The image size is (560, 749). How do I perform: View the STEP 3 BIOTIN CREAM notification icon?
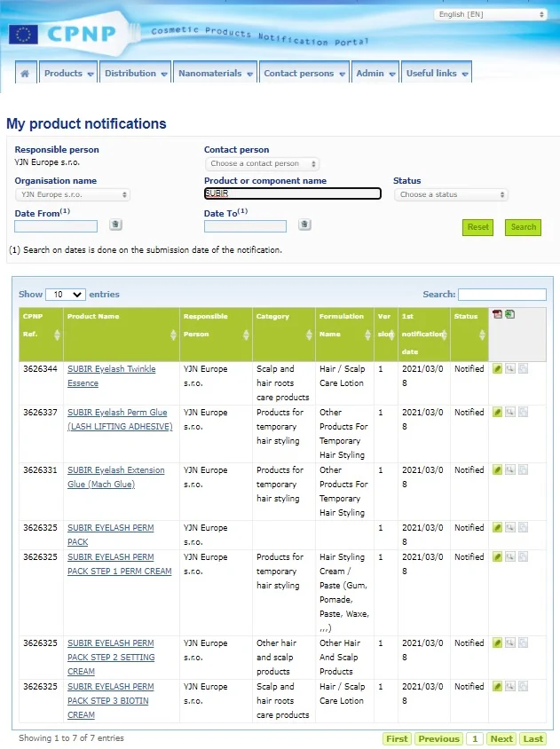510,686
